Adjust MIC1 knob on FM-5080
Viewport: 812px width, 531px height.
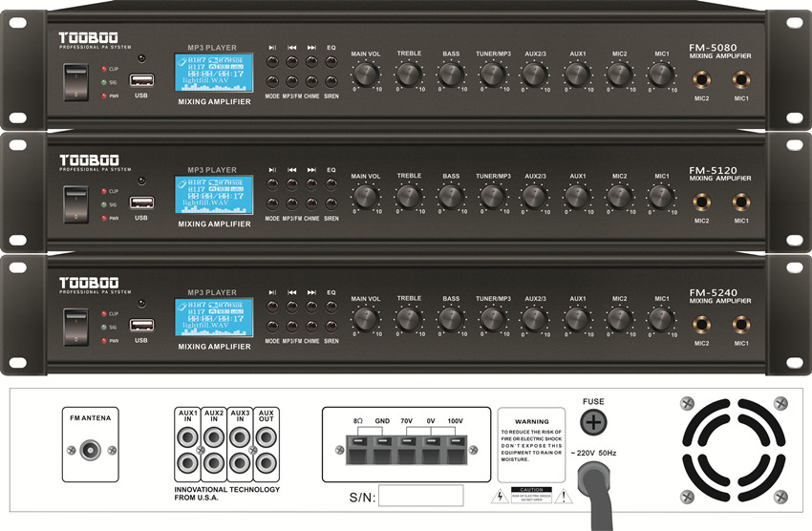661,74
